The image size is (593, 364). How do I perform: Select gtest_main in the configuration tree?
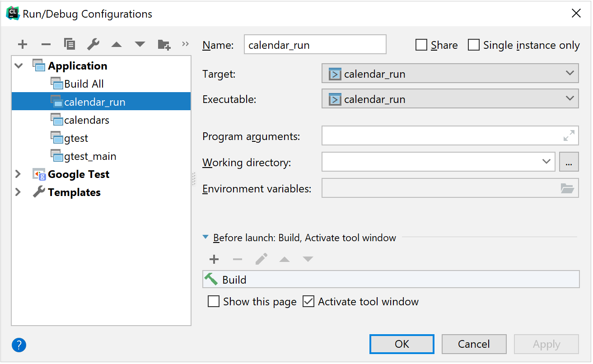(90, 156)
